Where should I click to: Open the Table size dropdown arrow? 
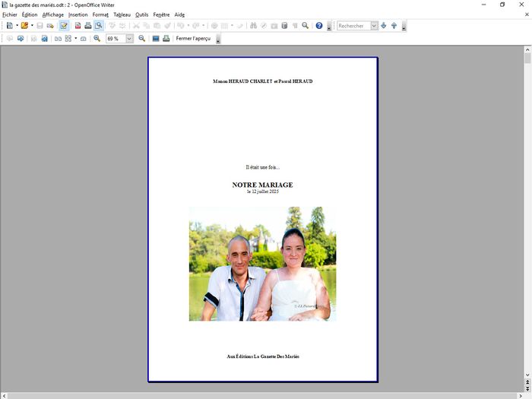click(232, 25)
